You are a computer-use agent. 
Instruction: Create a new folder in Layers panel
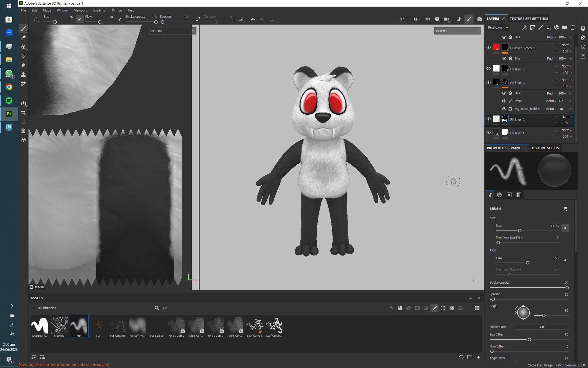pyautogui.click(x=564, y=28)
